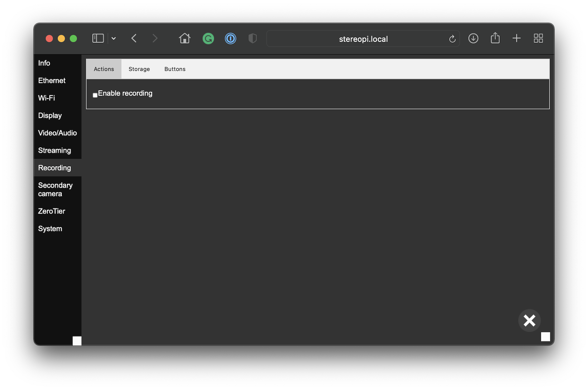Viewport: 588px width, 390px height.
Task: Show downloads with the download icon
Action: 473,38
